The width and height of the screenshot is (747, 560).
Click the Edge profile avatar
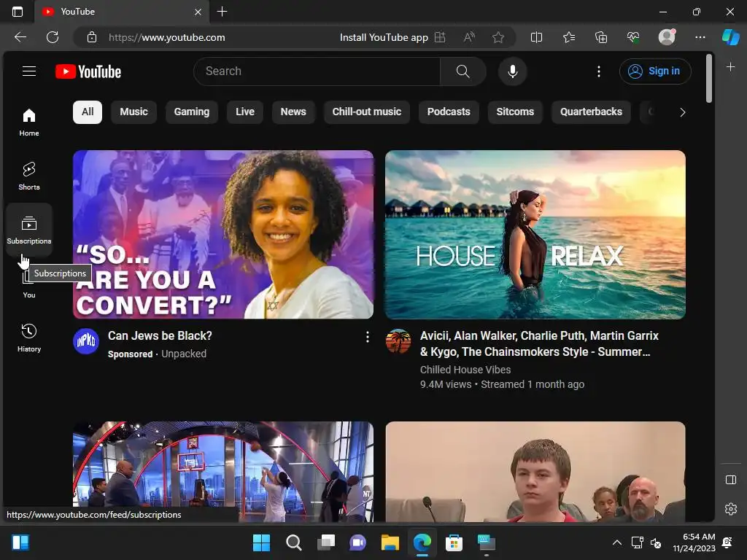pyautogui.click(x=667, y=36)
